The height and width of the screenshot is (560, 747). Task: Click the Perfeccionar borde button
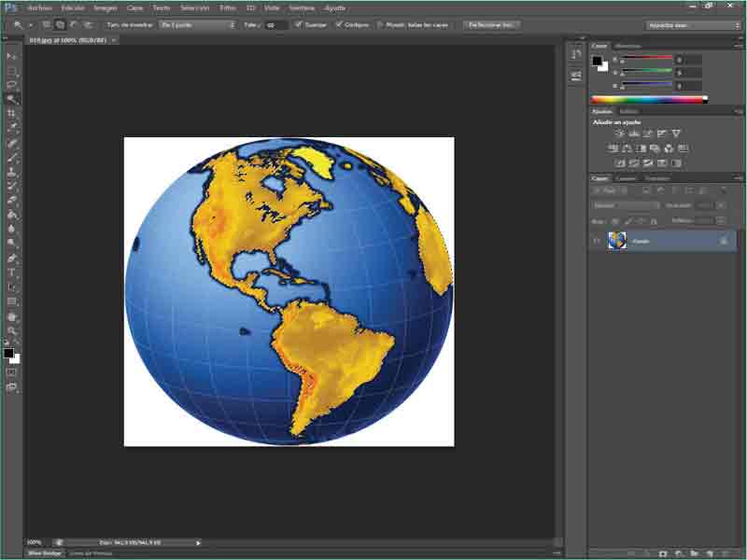pyautogui.click(x=492, y=24)
